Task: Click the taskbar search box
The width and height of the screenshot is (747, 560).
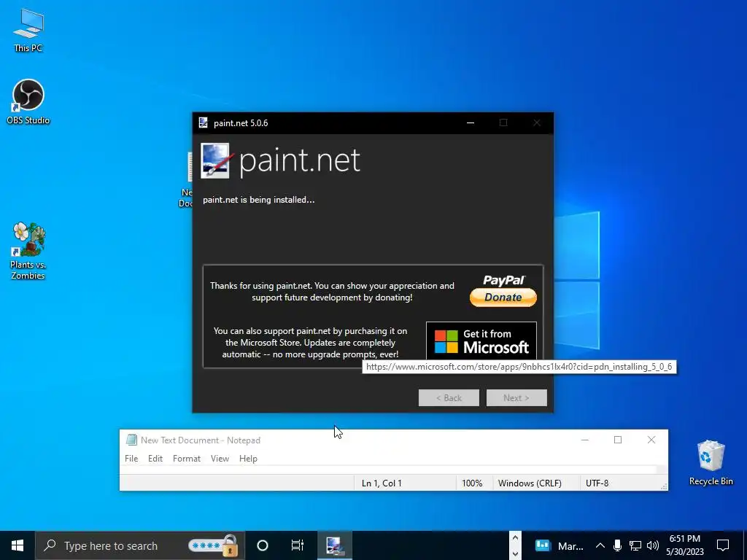Action: click(x=140, y=545)
